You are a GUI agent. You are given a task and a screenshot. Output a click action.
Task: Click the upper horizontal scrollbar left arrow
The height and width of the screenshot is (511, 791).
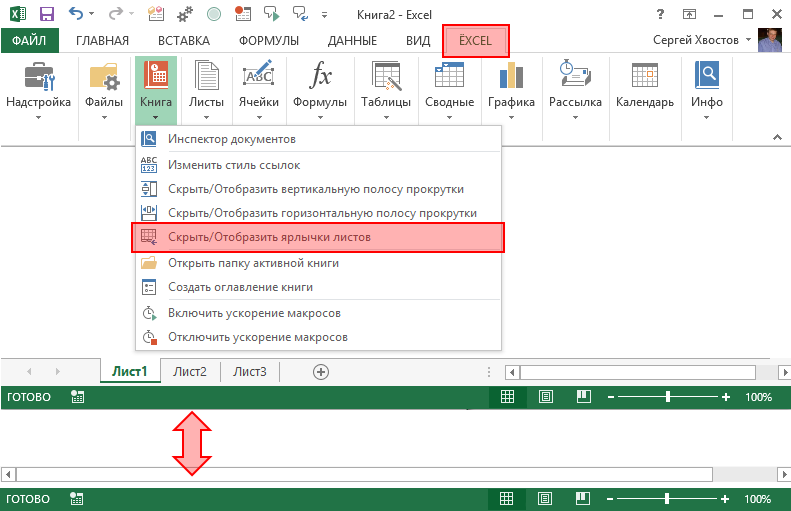coord(512,372)
